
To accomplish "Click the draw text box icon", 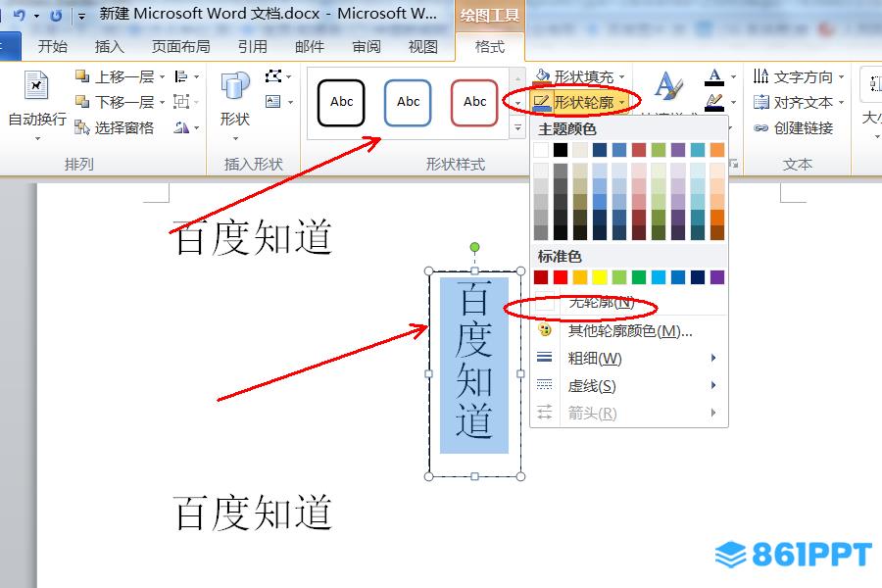I will (272, 102).
